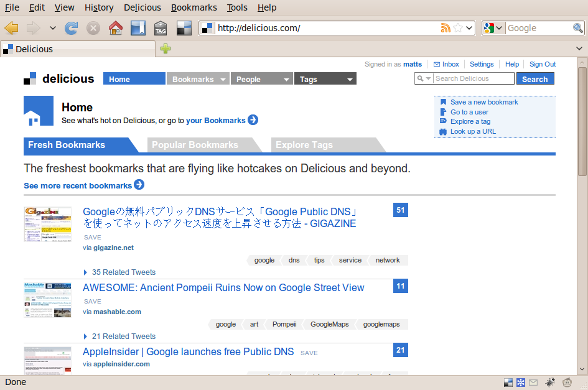The width and height of the screenshot is (588, 390).
Task: Click the GIGAZINE bookmark thumbnail
Action: (48, 225)
